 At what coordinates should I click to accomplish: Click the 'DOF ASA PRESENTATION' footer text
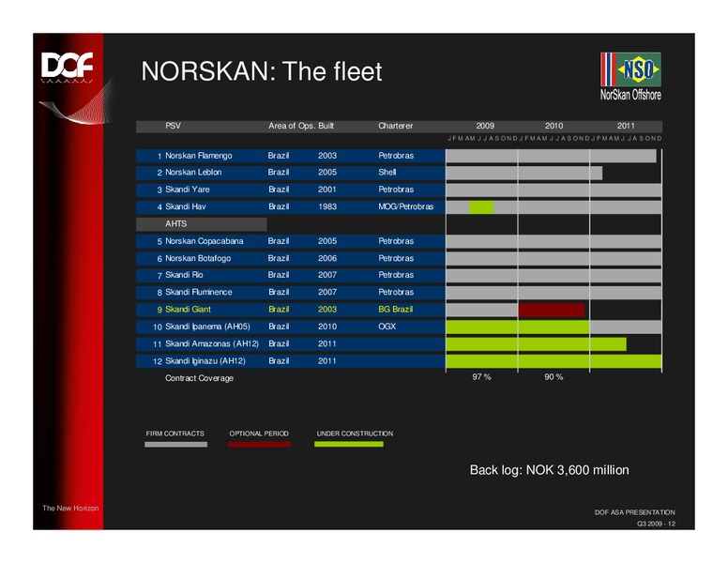(635, 512)
